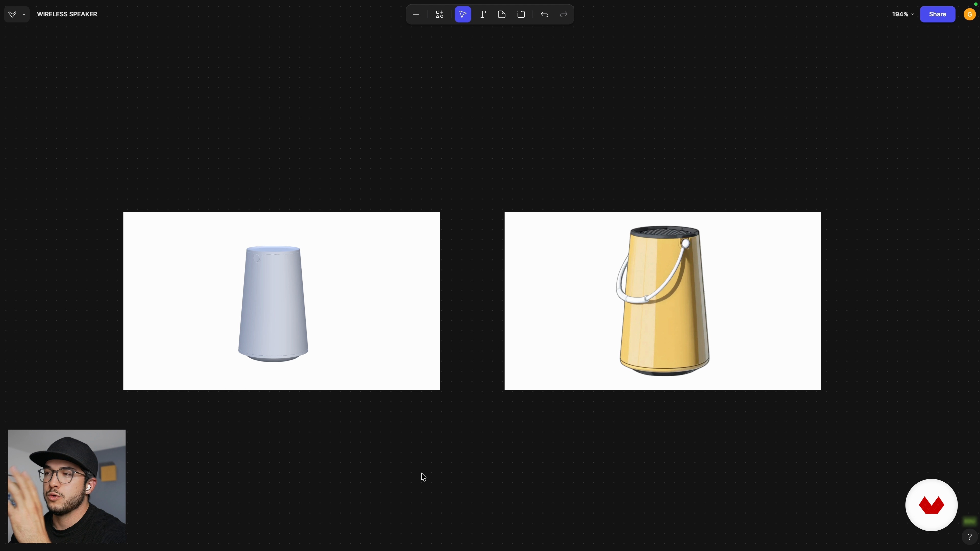
Task: Open the help question mark button
Action: click(969, 536)
